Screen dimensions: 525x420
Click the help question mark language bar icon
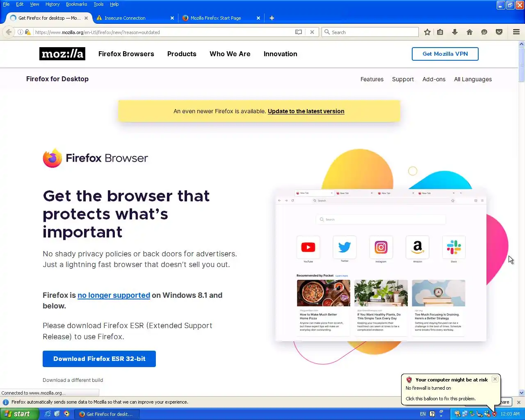pos(432,414)
